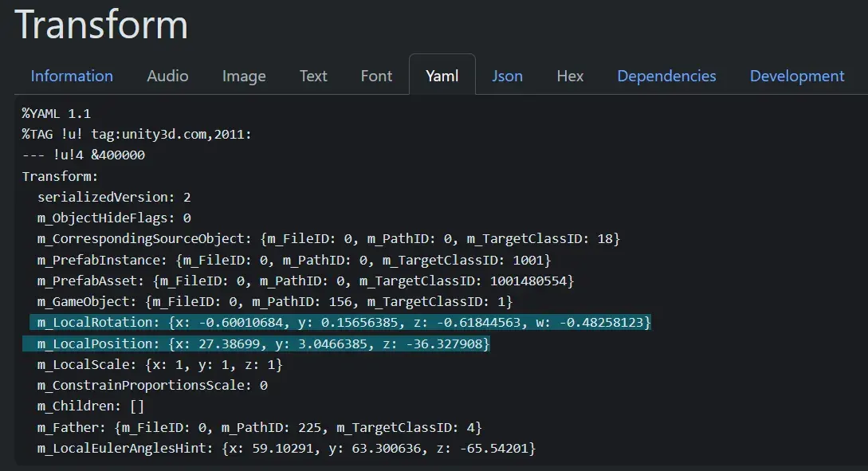The width and height of the screenshot is (868, 471).
Task: Click the m_PrefabAsset line
Action: 305,281
